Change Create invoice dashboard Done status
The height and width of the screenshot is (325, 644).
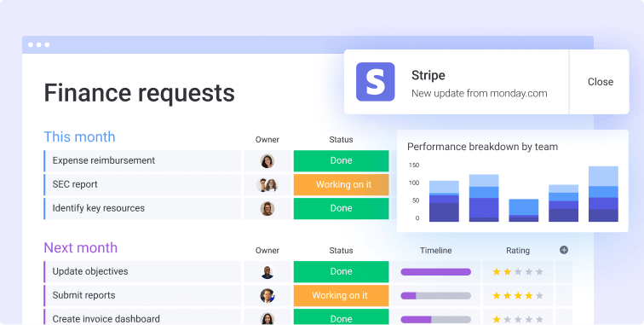(x=341, y=317)
